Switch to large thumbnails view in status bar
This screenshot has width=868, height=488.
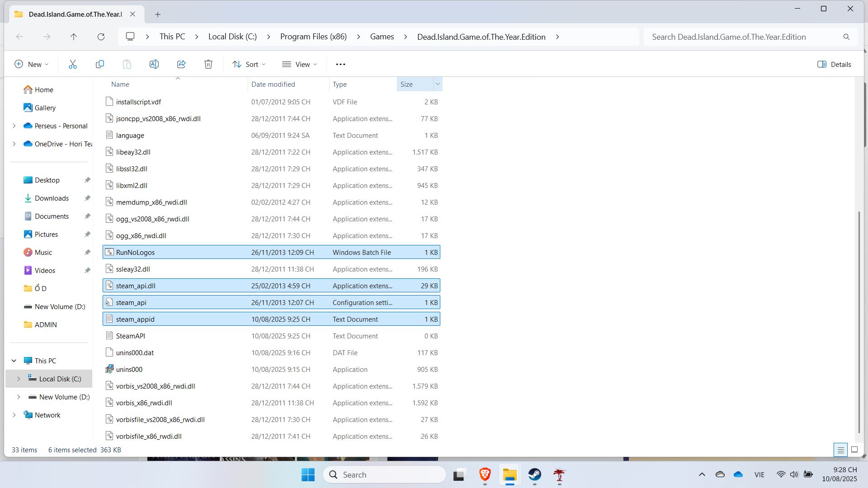[x=854, y=450]
